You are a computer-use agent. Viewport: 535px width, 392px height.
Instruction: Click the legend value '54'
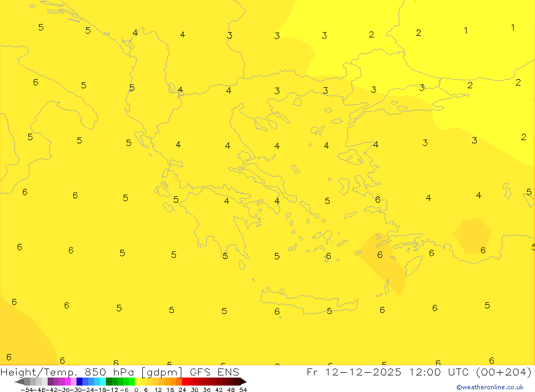coord(243,390)
